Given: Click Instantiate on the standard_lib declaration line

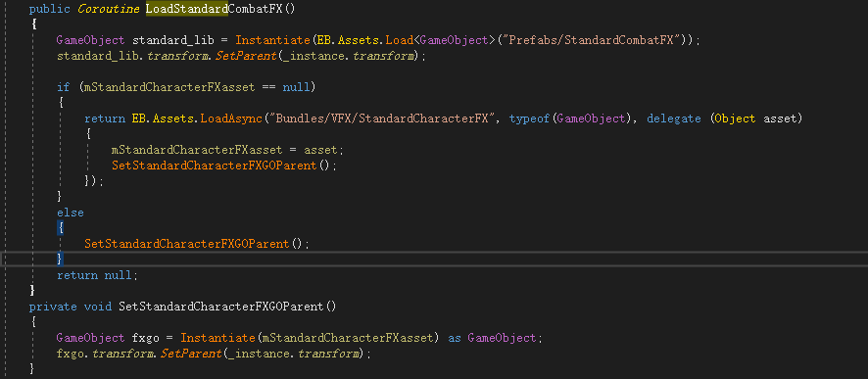Looking at the screenshot, I should pos(273,40).
